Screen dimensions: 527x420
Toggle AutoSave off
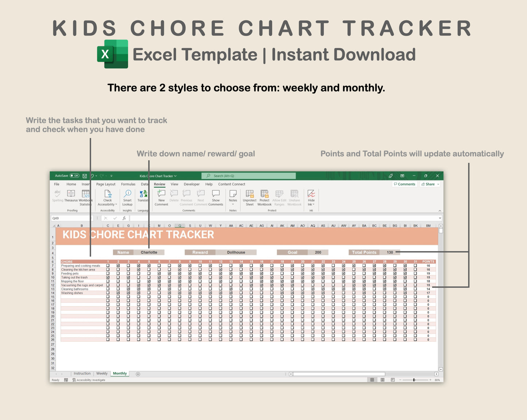(x=74, y=175)
